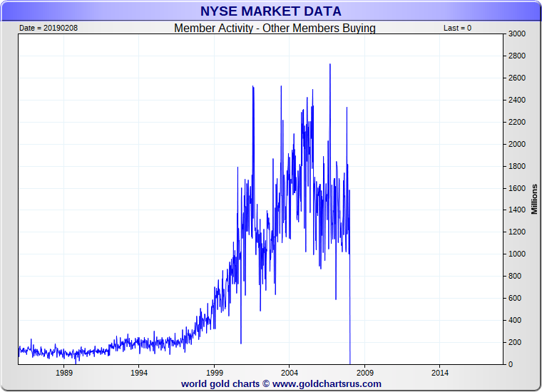Click the highest data peak near 2700
Image resolution: width=542 pixels, height=392 pixels.
pos(330,65)
